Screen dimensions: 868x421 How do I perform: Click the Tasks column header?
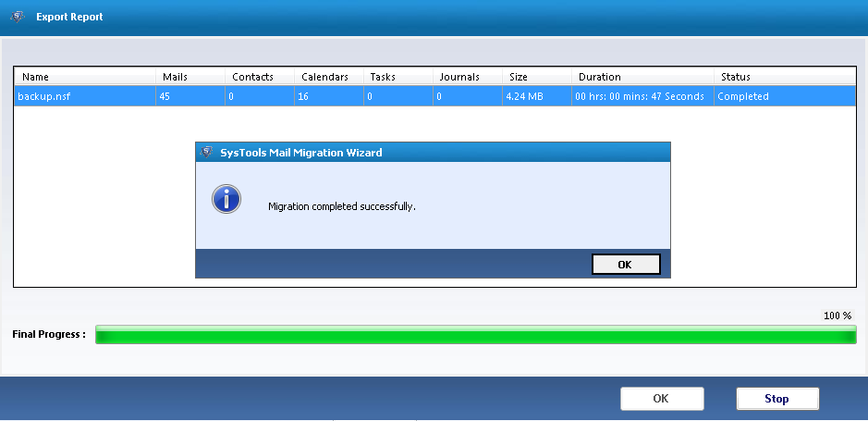coord(398,77)
